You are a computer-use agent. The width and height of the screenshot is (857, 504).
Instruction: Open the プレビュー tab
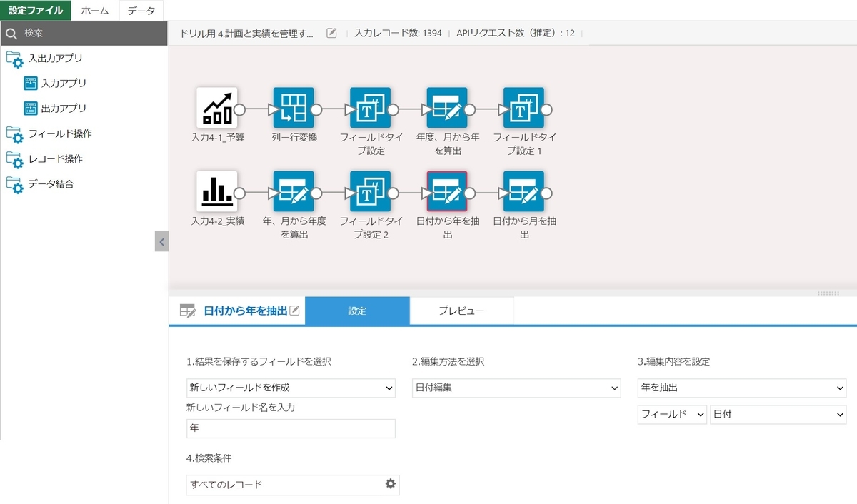click(461, 311)
